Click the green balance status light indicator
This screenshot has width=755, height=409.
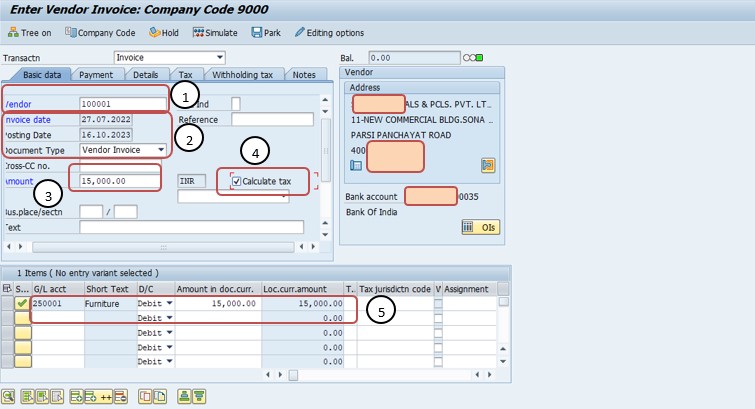[x=479, y=58]
